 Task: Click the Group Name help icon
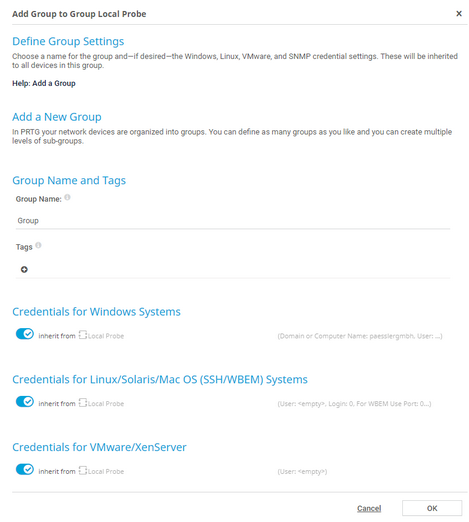[x=67, y=197]
